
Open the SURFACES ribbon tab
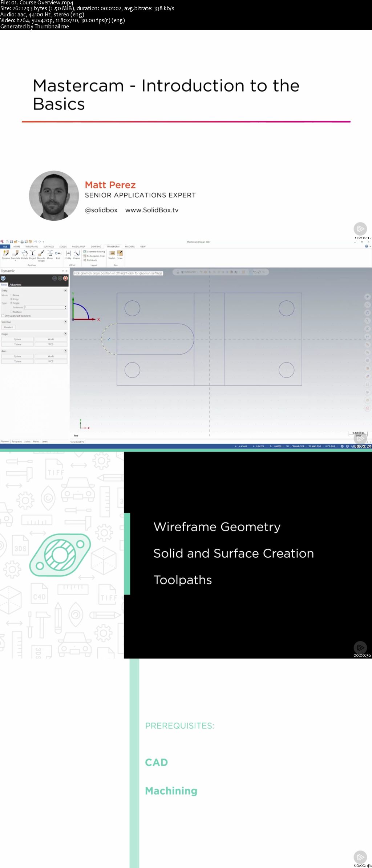(49, 247)
